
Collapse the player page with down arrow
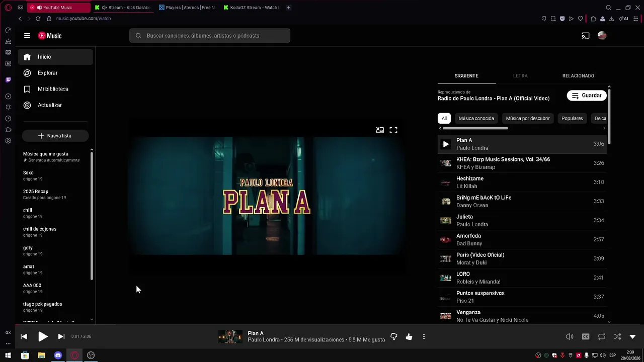(x=633, y=337)
